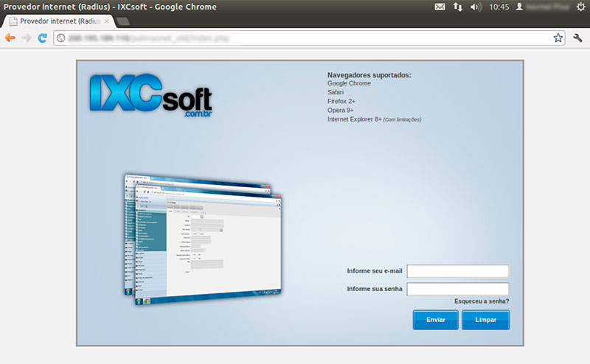Click the page icon on the browser tab
The height and width of the screenshot is (364, 590).
click(13, 21)
